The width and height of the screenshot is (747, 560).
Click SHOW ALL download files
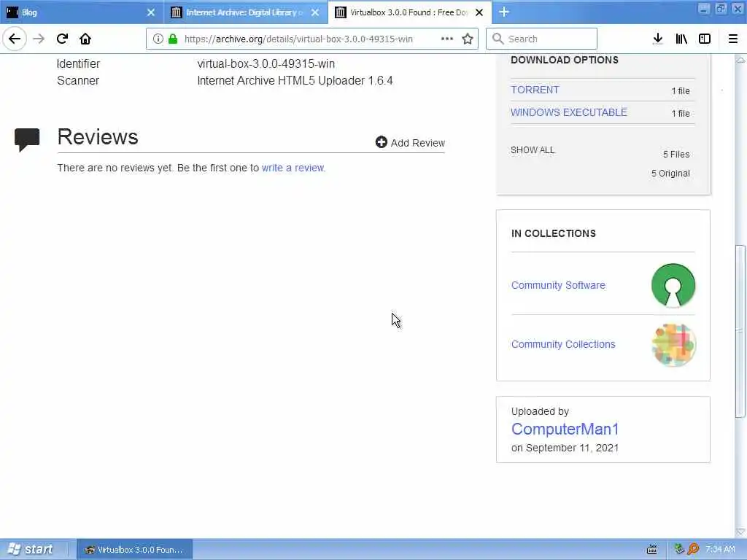pyautogui.click(x=533, y=150)
